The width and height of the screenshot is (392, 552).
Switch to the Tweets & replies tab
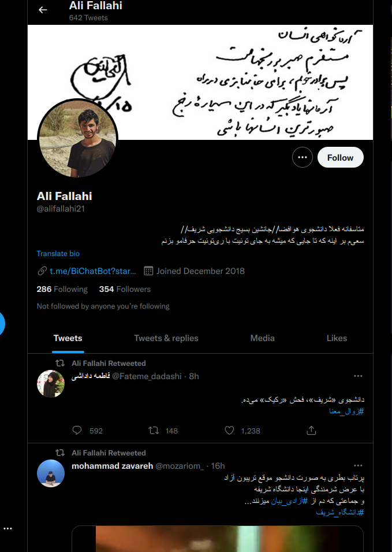pos(166,338)
